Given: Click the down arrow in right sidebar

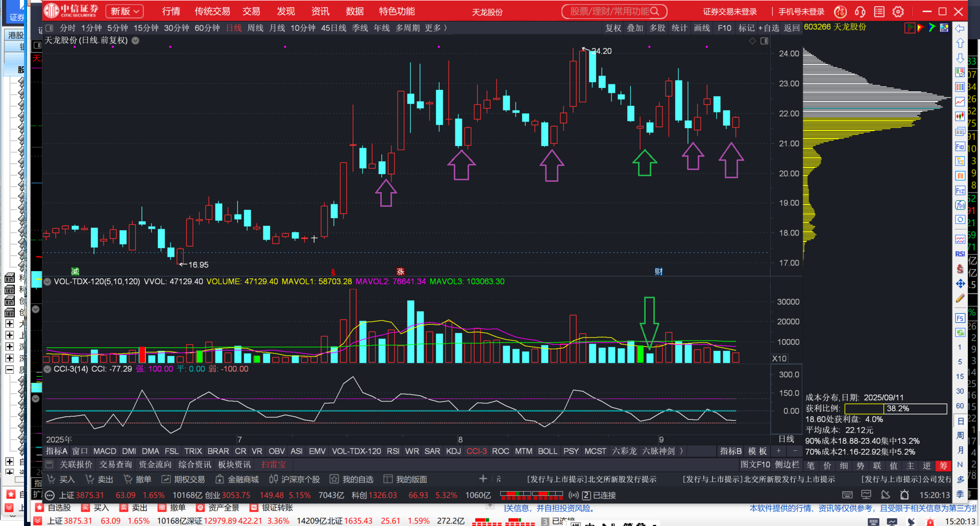Looking at the screenshot, I should point(960,58).
